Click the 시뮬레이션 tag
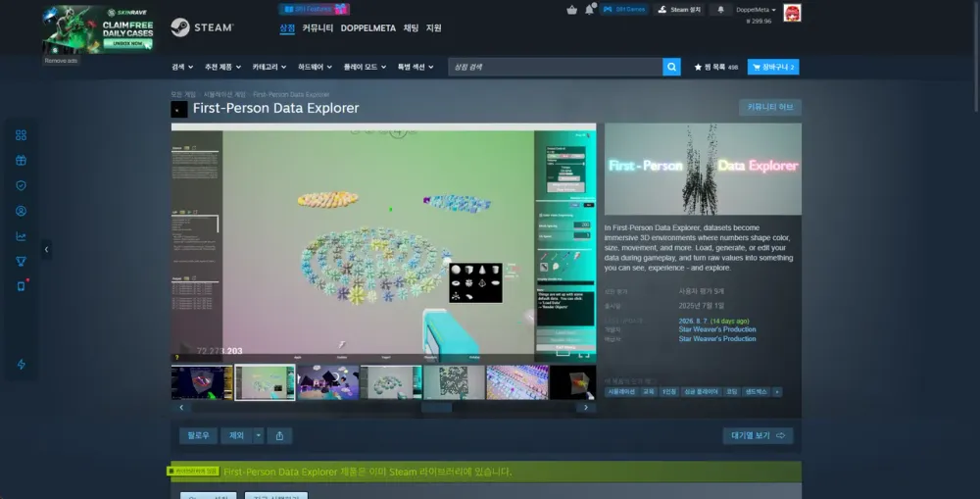Viewport: 980px width, 499px height. 620,391
